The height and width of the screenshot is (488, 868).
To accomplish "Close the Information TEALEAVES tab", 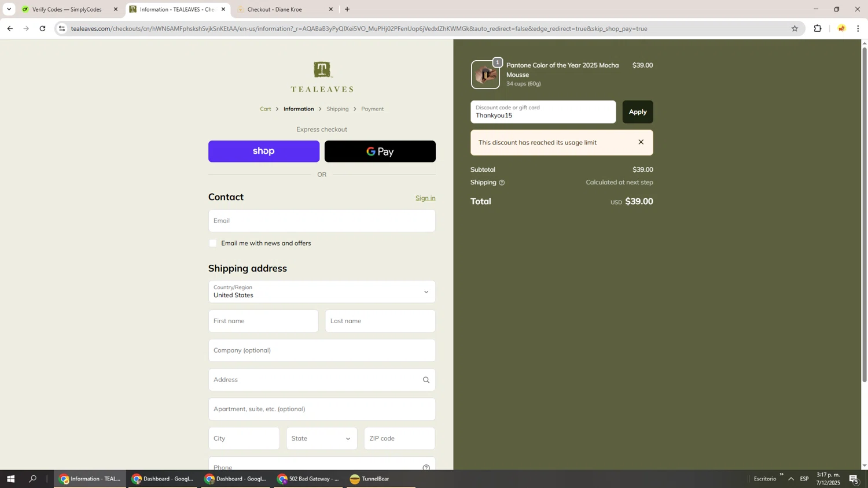I will pyautogui.click(x=223, y=9).
